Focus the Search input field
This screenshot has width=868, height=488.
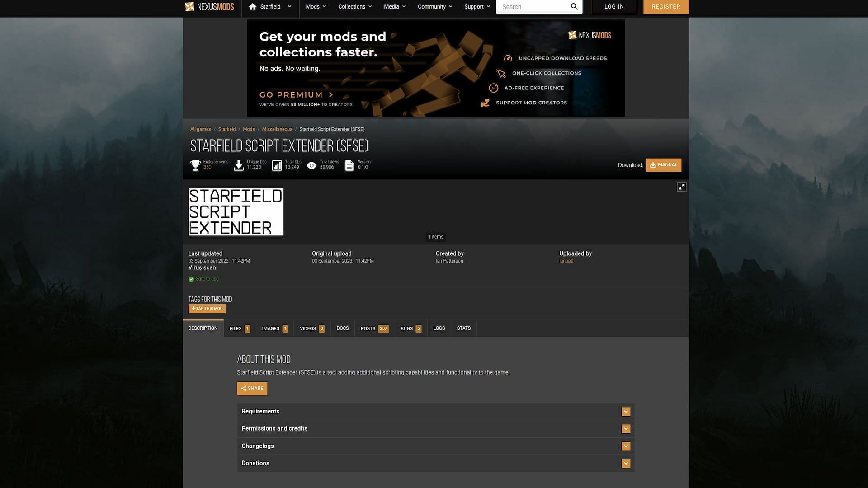pos(533,7)
